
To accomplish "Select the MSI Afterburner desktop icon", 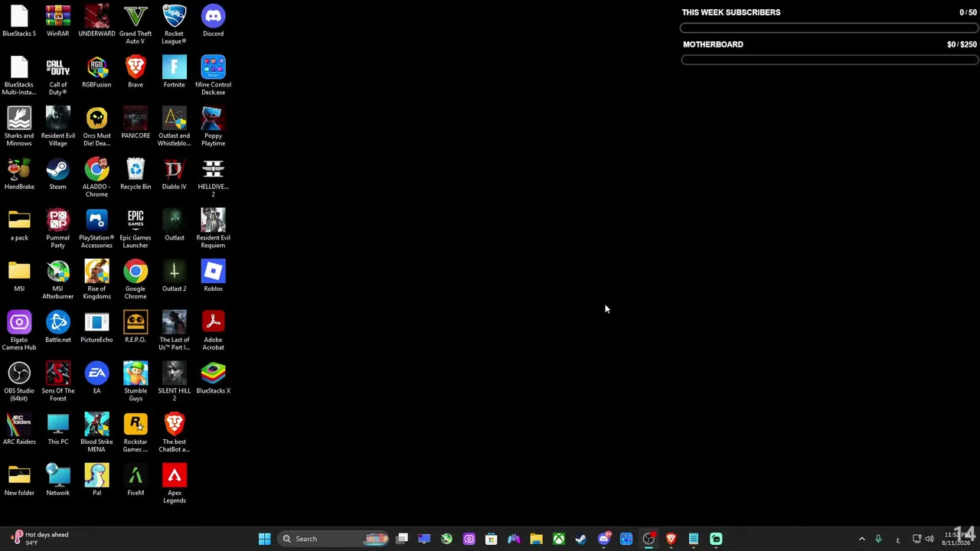I will (x=57, y=280).
